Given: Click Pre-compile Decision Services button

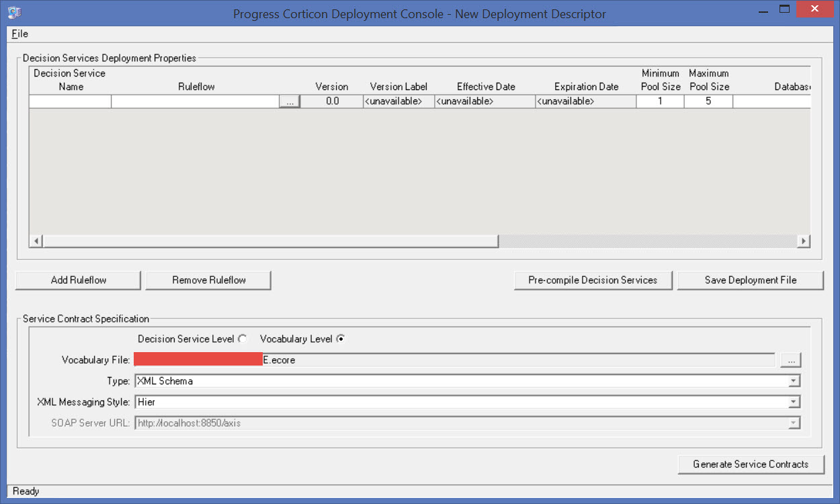Looking at the screenshot, I should coord(593,280).
